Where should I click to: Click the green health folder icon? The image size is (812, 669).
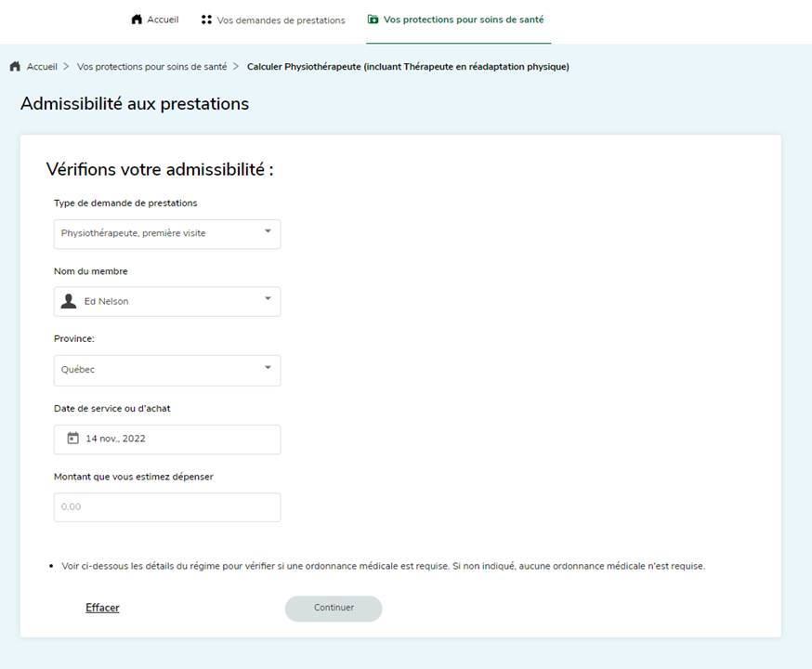(373, 20)
